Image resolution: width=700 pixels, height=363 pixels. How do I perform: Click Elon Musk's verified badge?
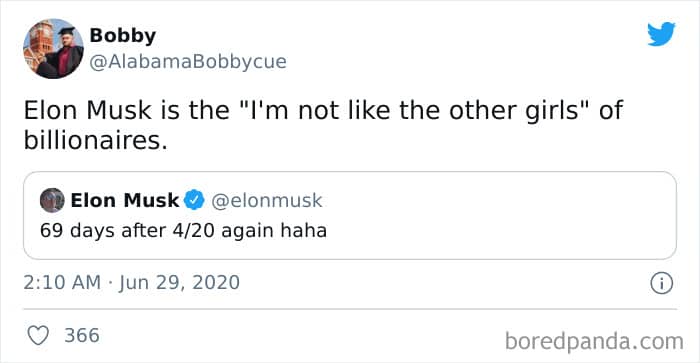click(194, 200)
